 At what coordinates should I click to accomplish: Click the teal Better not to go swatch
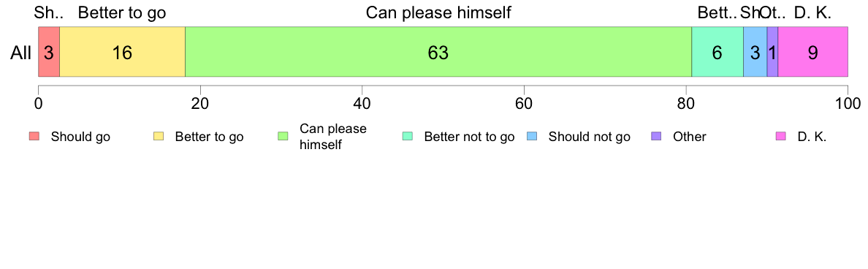(x=407, y=137)
